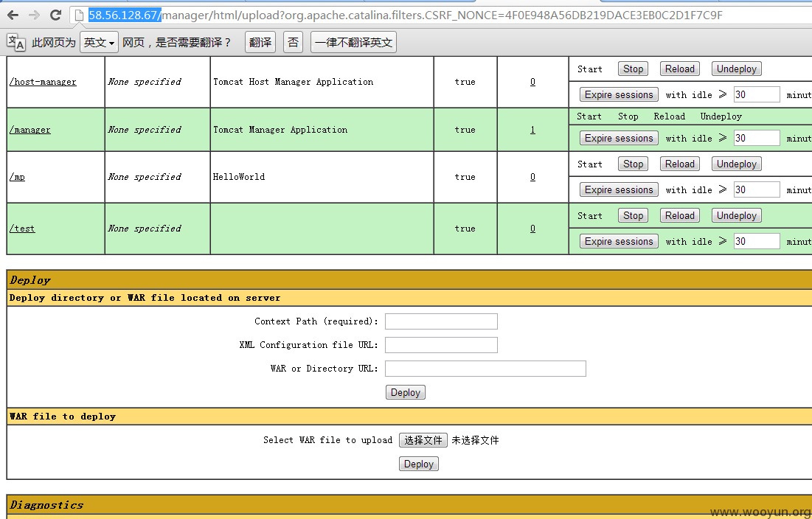The width and height of the screenshot is (812, 519).
Task: Click the WAR or Directory URL field
Action: point(485,369)
